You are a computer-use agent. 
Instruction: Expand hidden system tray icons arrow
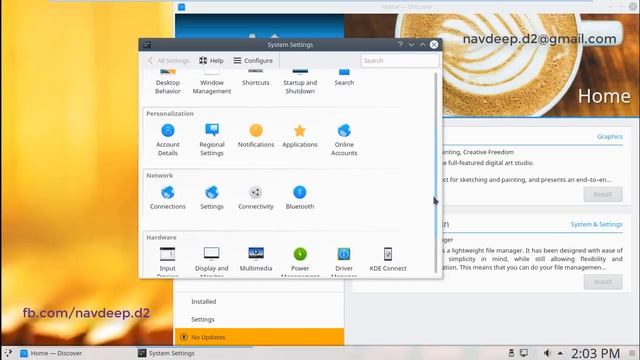560,353
